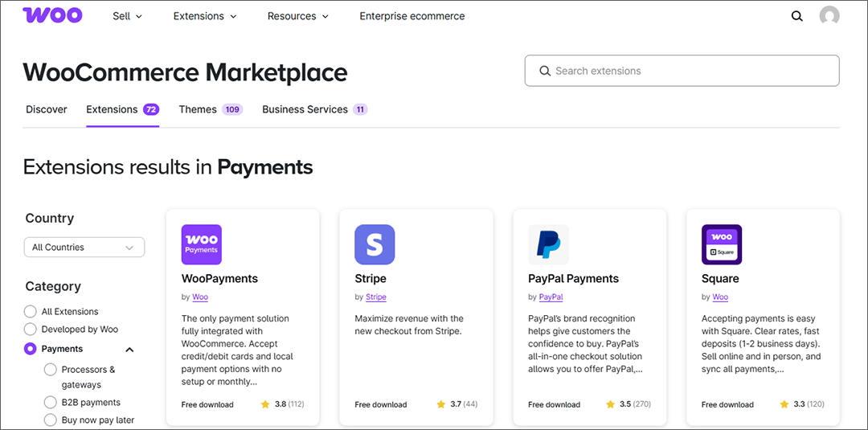Viewport: 868px width, 430px height.
Task: Click the Stripe description 'Maximize revenue' text
Action: pos(409,325)
